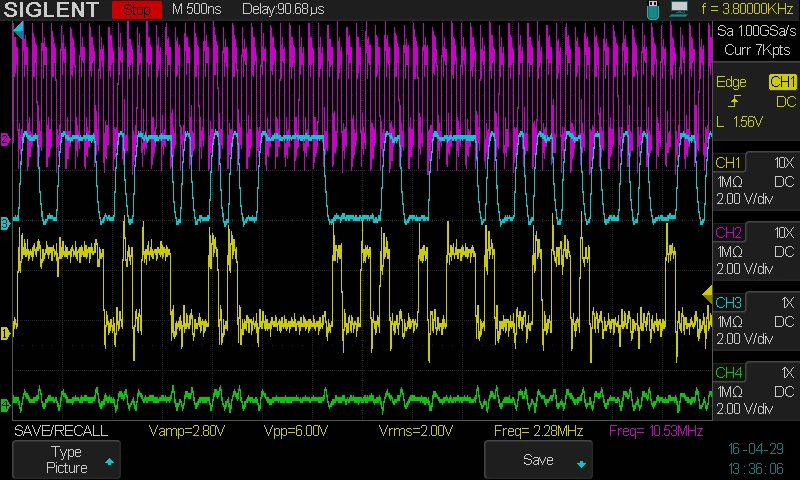Click the yellow Freq= 2.28MHz measurement
Viewport: 800px width, 480px height.
[538, 431]
